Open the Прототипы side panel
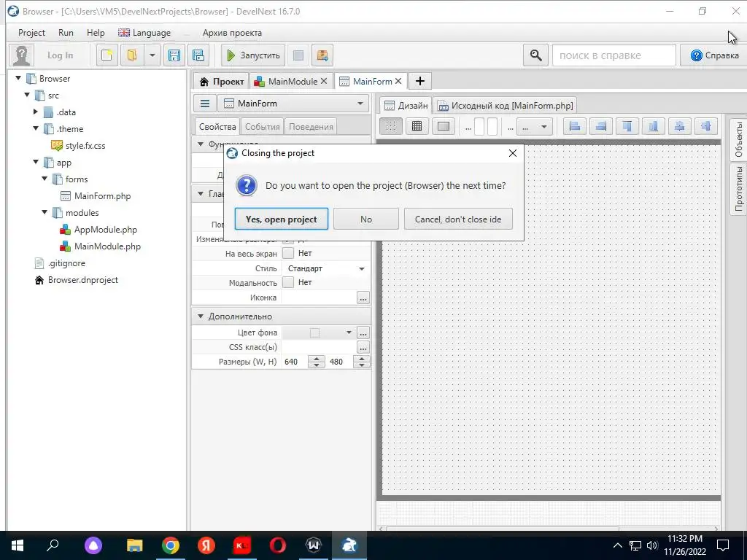The width and height of the screenshot is (747, 560). pyautogui.click(x=738, y=189)
